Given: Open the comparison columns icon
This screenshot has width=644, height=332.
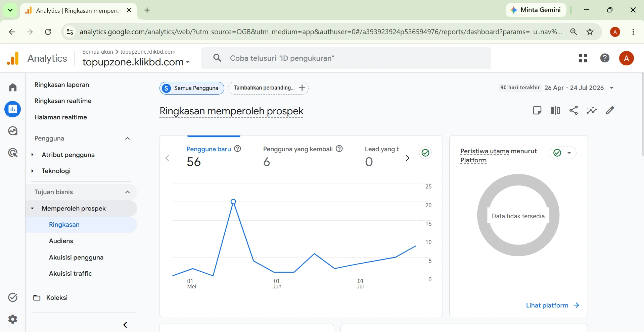Looking at the screenshot, I should (x=555, y=110).
